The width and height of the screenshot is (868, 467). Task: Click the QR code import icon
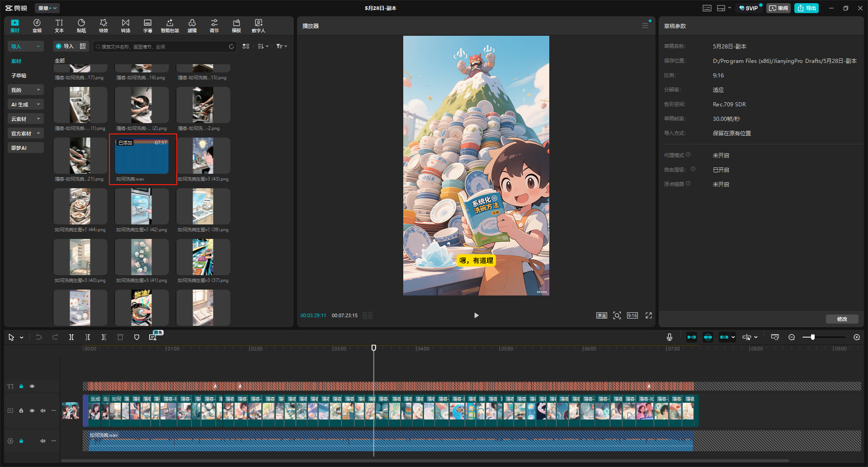pos(83,46)
